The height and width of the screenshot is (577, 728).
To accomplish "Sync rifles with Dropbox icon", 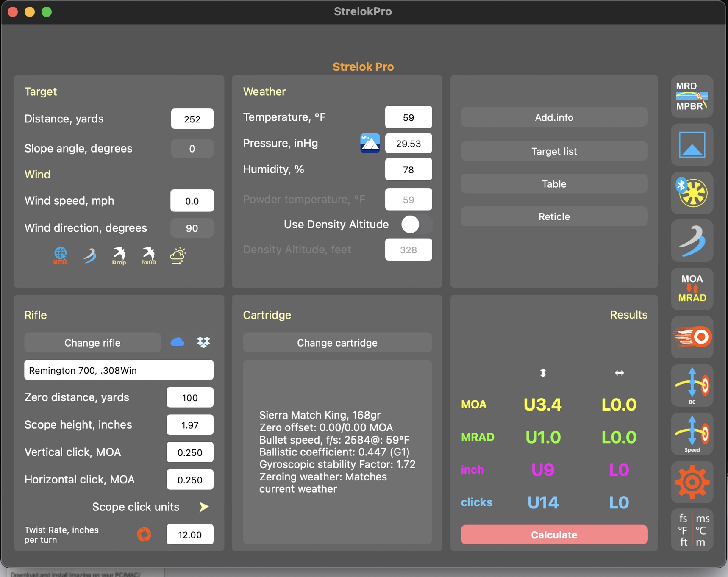I will (x=203, y=342).
